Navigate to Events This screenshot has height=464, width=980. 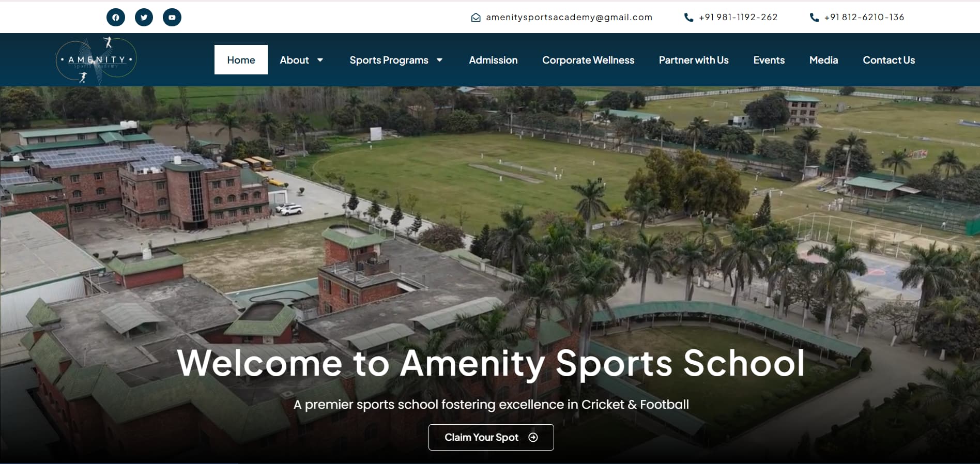point(769,60)
